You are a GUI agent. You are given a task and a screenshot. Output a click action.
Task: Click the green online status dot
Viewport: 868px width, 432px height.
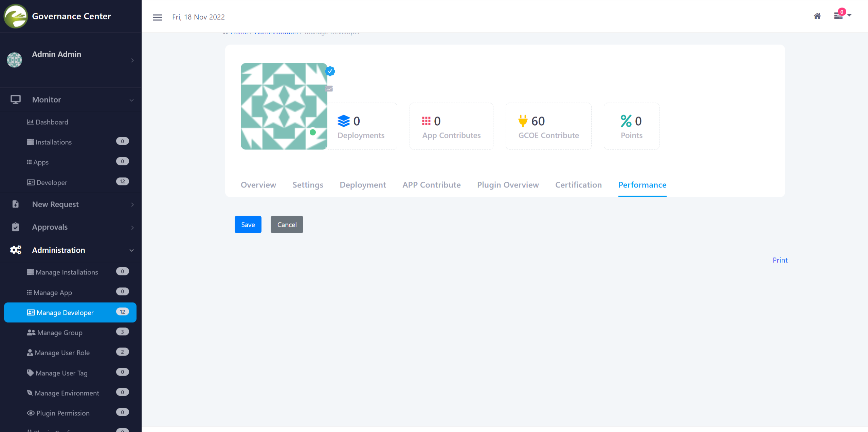pos(313,132)
